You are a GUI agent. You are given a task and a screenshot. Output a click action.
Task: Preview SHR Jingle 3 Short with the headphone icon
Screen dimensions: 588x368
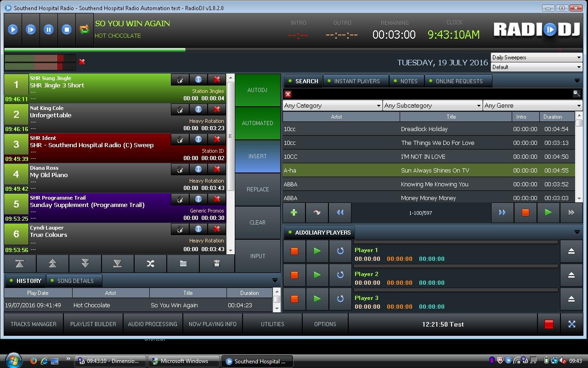point(180,80)
